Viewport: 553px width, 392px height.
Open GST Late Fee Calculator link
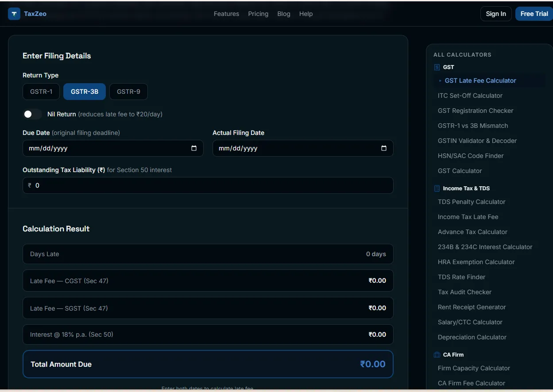point(480,81)
